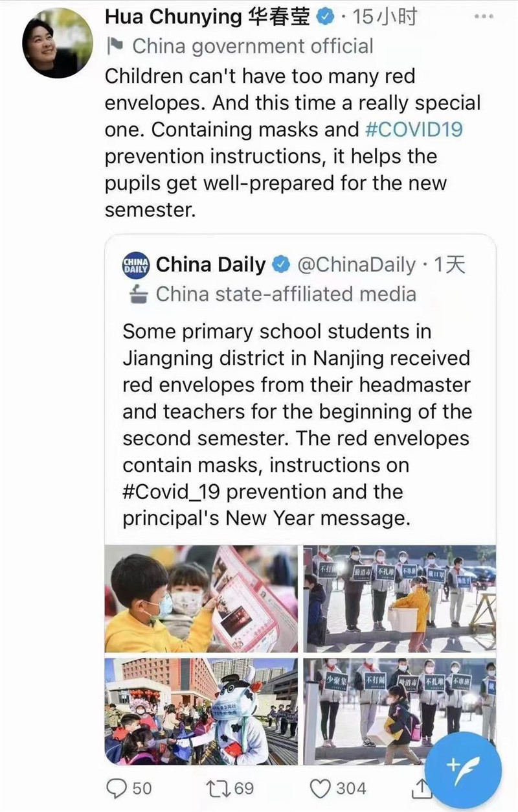Like the tweet via the heart icon

tap(321, 787)
